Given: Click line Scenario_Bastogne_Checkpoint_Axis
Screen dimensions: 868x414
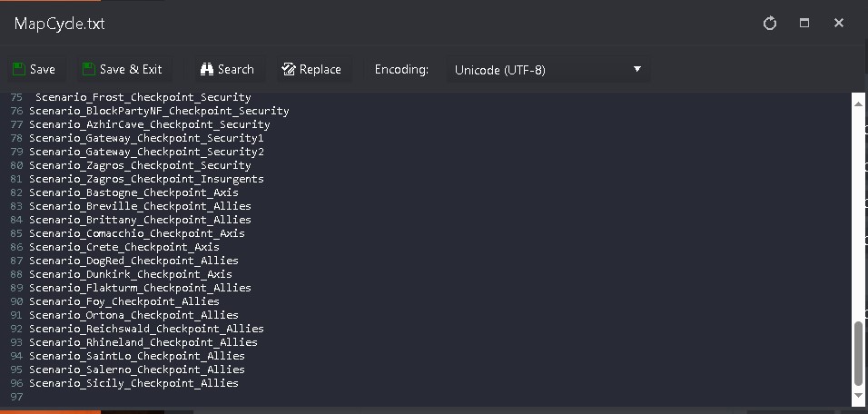Looking at the screenshot, I should 133,192.
